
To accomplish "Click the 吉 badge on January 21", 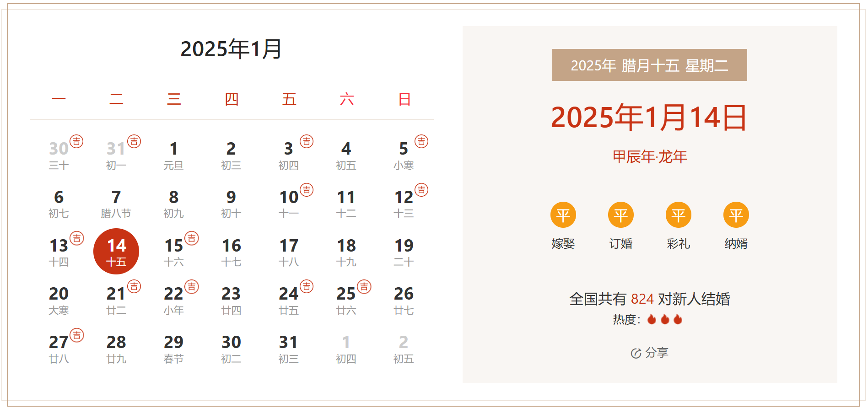I will (x=134, y=287).
